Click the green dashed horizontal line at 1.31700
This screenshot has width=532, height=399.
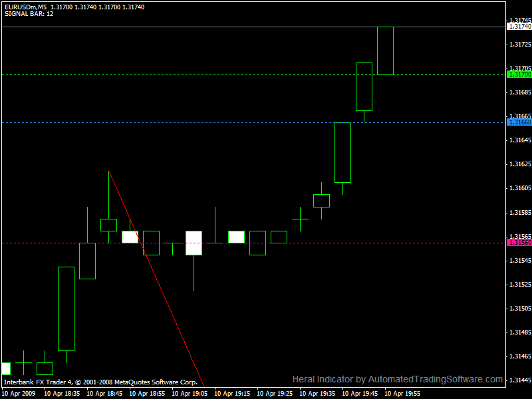point(254,74)
